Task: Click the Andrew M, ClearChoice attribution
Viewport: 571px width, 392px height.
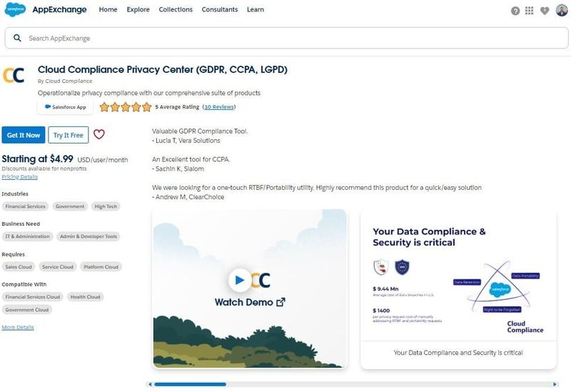Action: click(188, 197)
